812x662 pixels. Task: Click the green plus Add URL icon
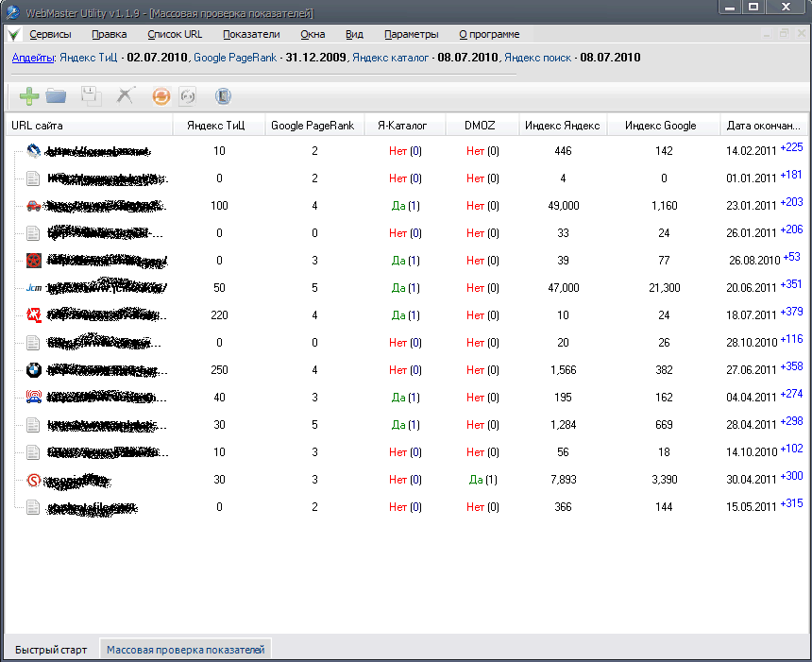(29, 96)
